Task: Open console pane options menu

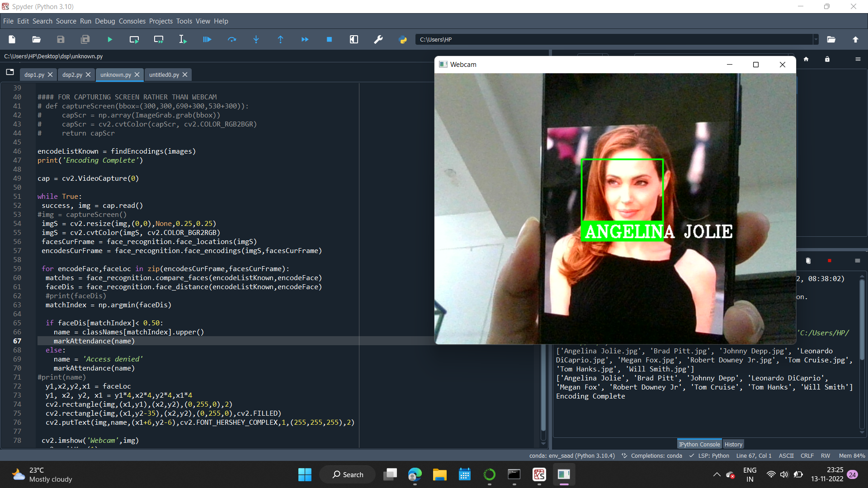Action: pos(857,261)
